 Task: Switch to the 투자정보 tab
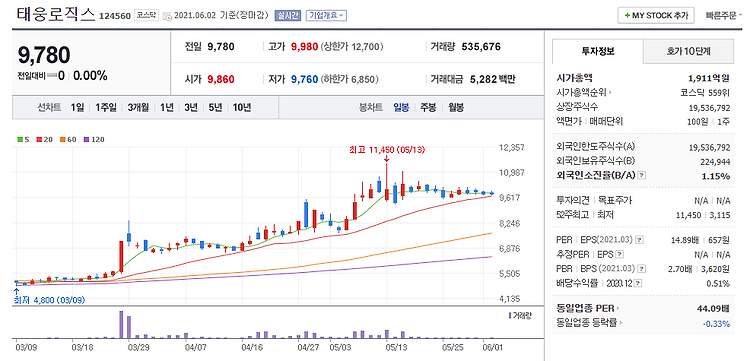click(x=598, y=51)
